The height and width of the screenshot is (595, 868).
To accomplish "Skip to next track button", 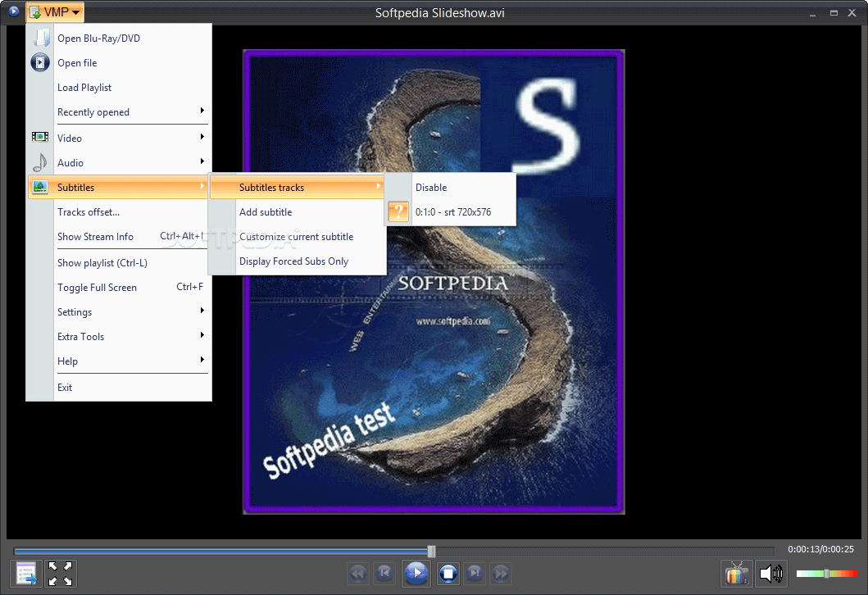I will 475,574.
